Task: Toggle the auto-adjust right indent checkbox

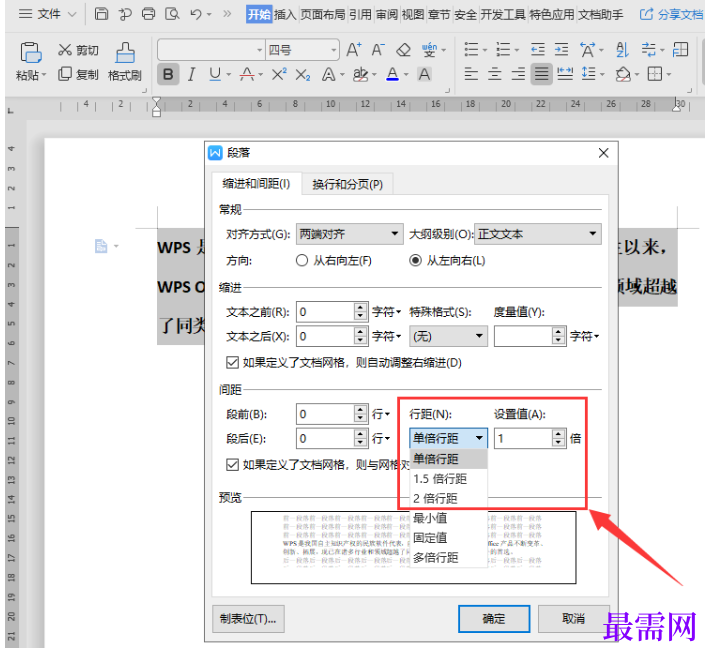Action: coord(233,362)
